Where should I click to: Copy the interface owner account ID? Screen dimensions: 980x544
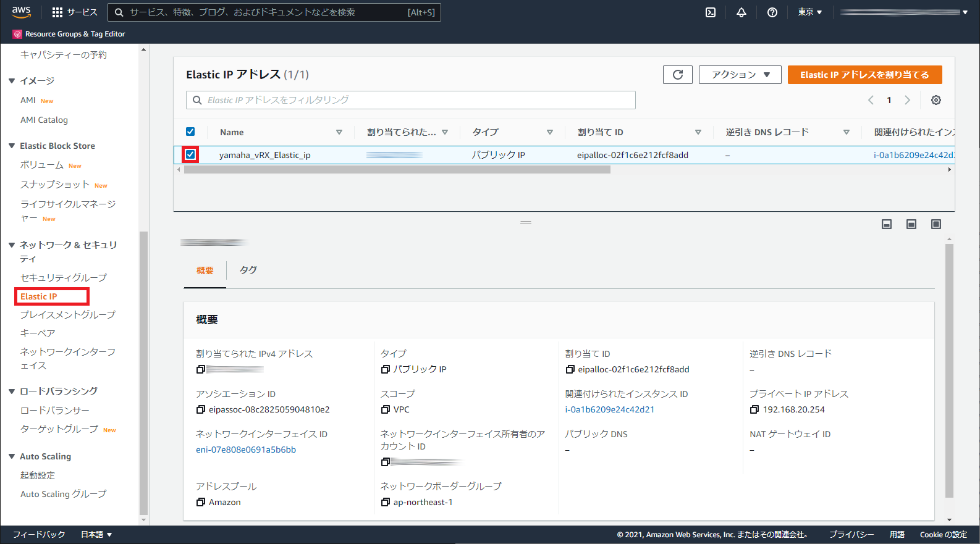tap(386, 462)
